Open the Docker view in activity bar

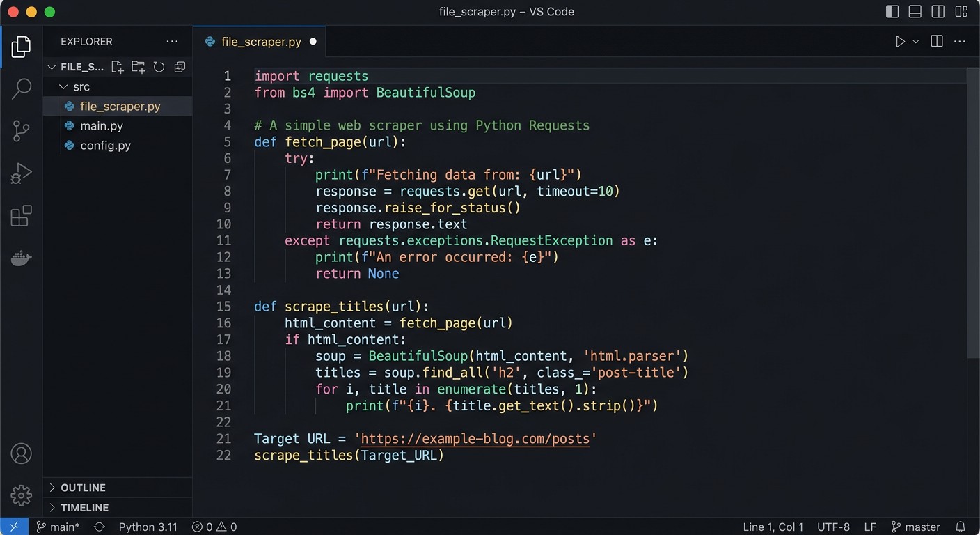(x=21, y=258)
